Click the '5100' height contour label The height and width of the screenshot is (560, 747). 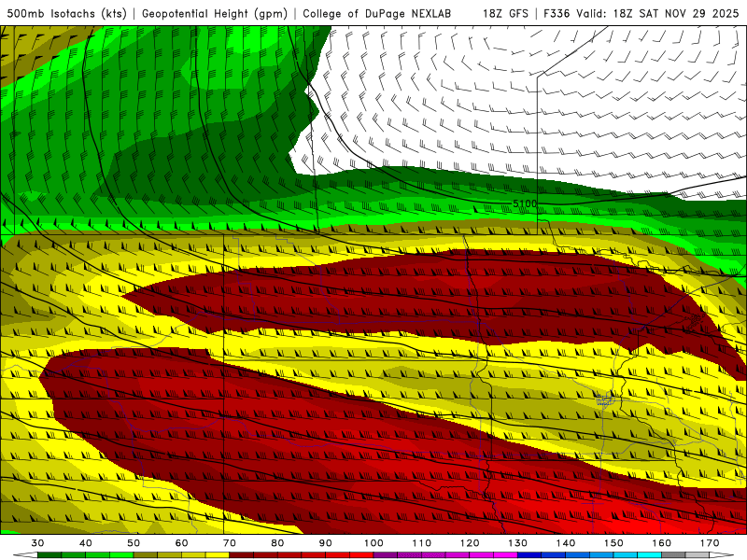coord(525,203)
